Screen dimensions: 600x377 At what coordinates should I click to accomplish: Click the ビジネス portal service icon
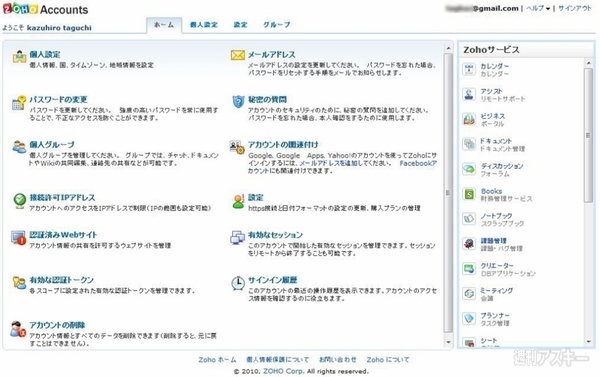[x=469, y=119]
